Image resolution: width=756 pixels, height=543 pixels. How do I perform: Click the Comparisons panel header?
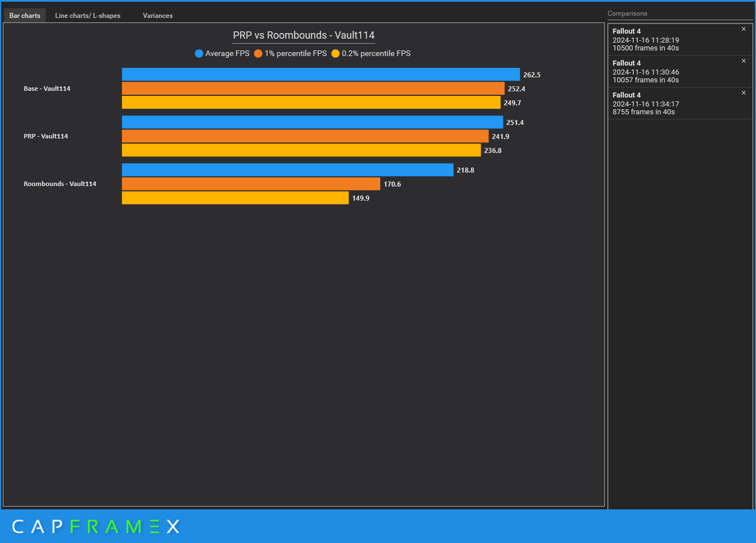pyautogui.click(x=627, y=13)
